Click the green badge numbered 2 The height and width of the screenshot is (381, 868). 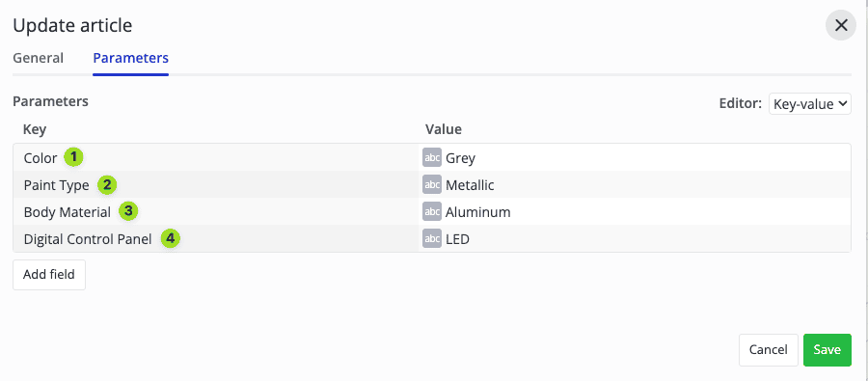pos(107,184)
